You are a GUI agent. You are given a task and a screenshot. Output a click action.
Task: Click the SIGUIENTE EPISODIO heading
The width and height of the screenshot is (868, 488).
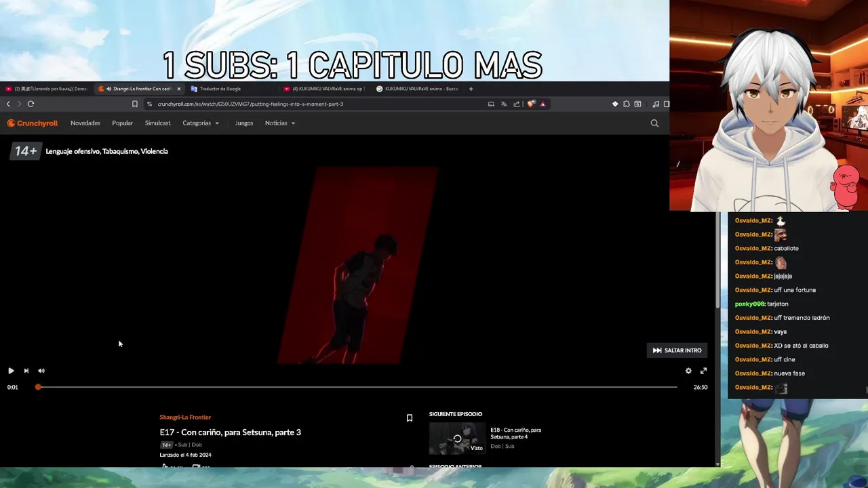point(456,414)
